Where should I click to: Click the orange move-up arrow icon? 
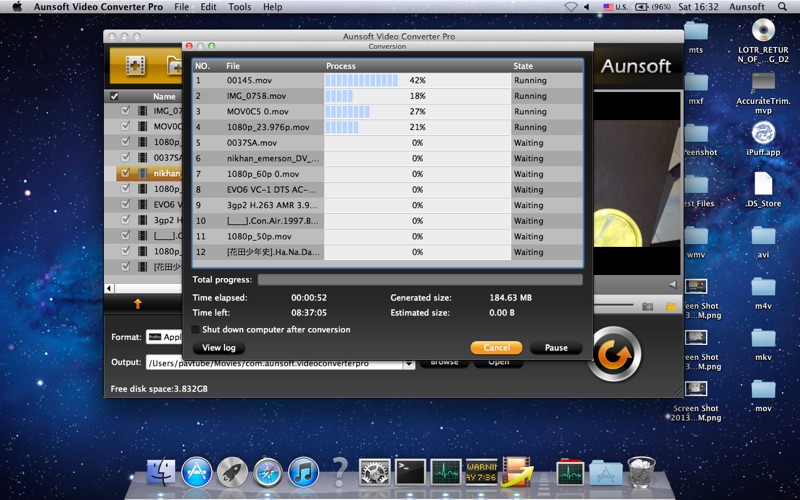pos(137,304)
